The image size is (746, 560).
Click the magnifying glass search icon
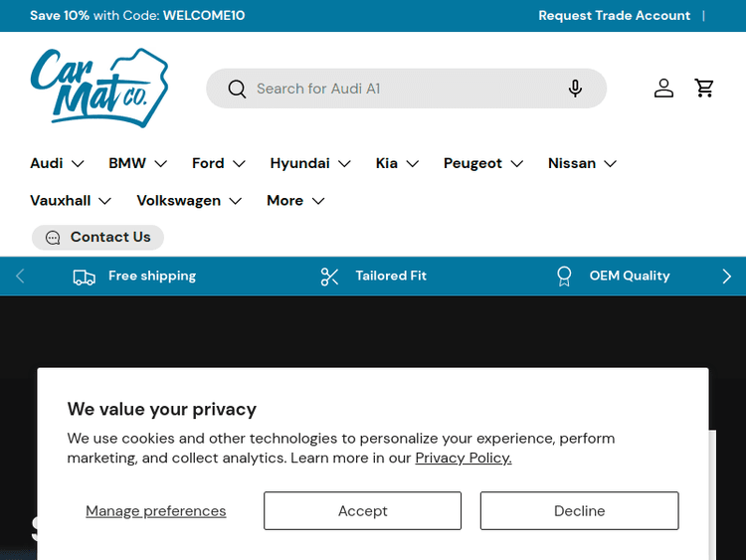[237, 89]
